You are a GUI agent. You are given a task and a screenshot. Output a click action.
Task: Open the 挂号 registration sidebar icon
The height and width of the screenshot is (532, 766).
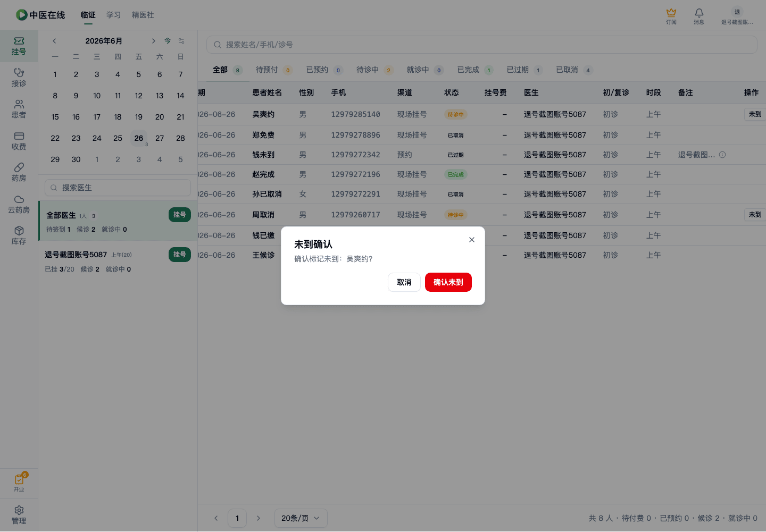click(19, 46)
